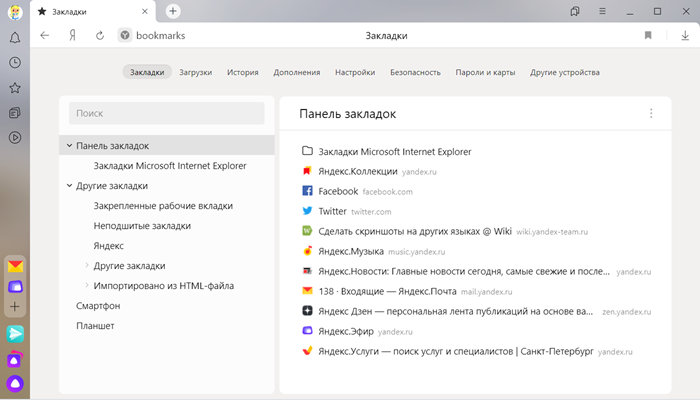The width and height of the screenshot is (700, 400).
Task: Switch to the Загрузки tab
Action: [196, 72]
